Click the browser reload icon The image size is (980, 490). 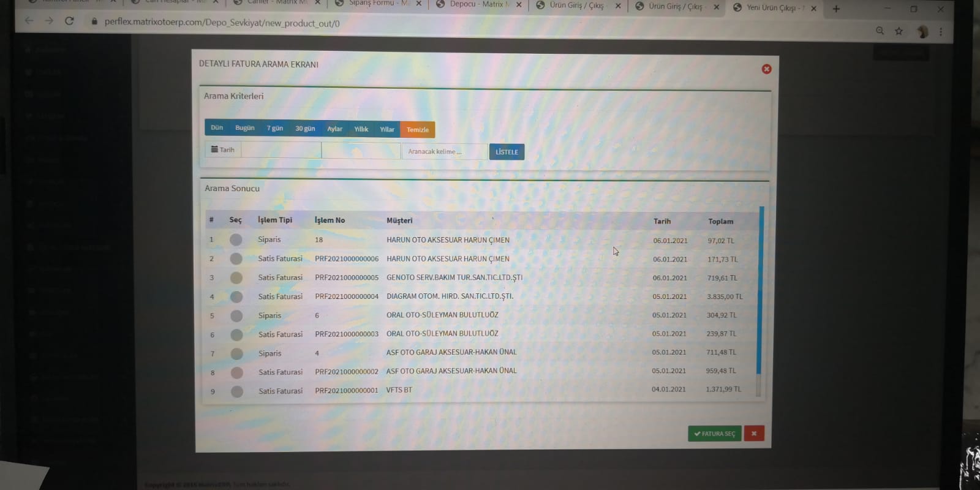(x=69, y=21)
